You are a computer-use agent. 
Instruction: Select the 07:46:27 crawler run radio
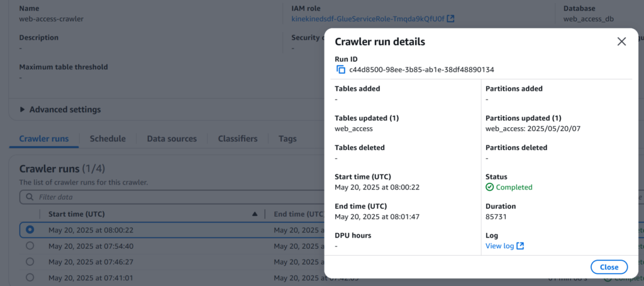tap(30, 261)
